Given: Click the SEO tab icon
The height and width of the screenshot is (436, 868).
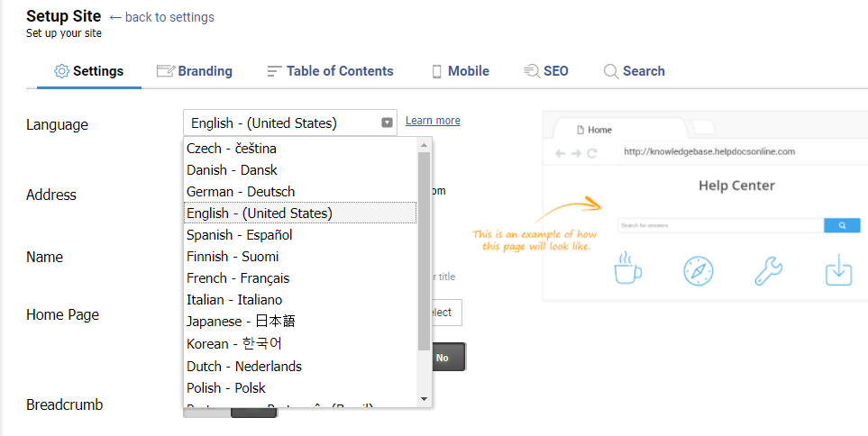Looking at the screenshot, I should (532, 71).
